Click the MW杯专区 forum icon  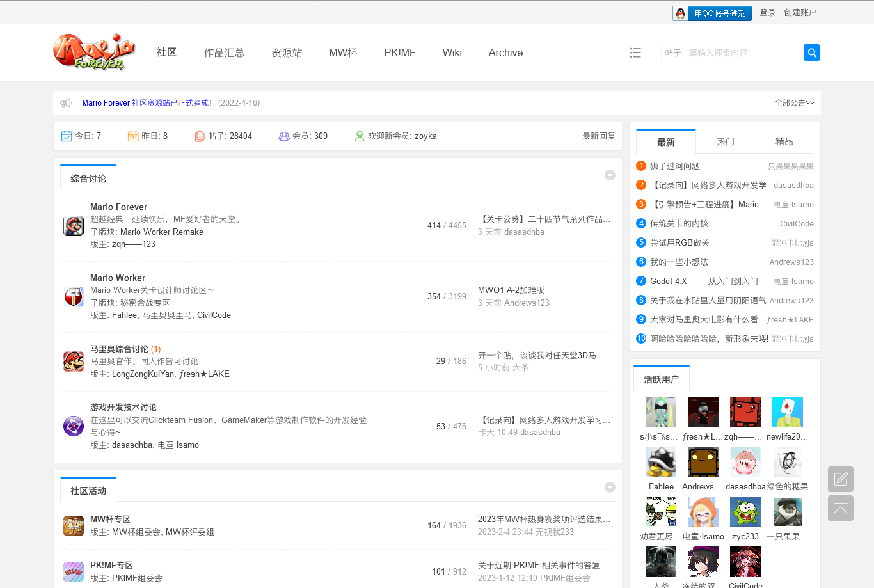click(74, 526)
